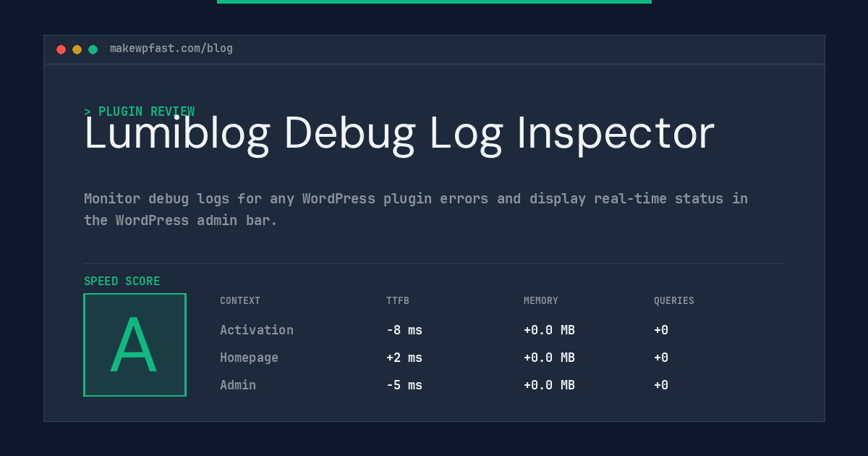This screenshot has width=868, height=456.
Task: Click the yellow window dot
Action: pos(77,49)
